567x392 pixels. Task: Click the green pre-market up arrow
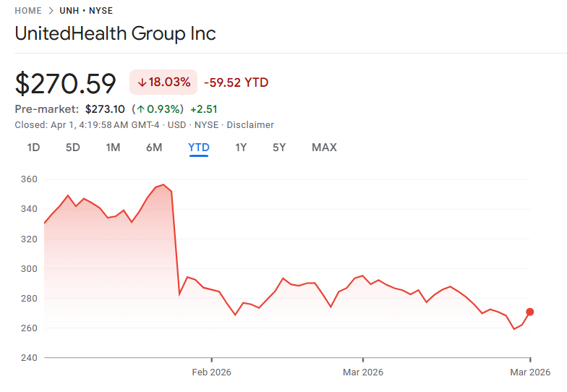tap(139, 109)
